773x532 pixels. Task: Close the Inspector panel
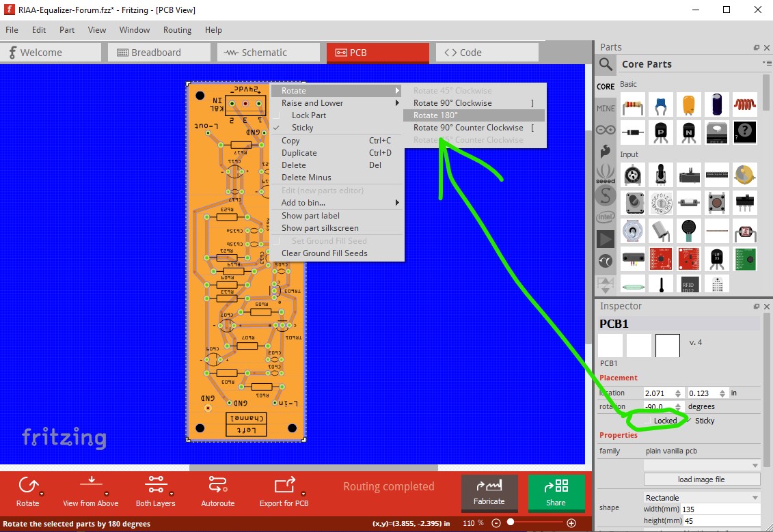coord(767,307)
